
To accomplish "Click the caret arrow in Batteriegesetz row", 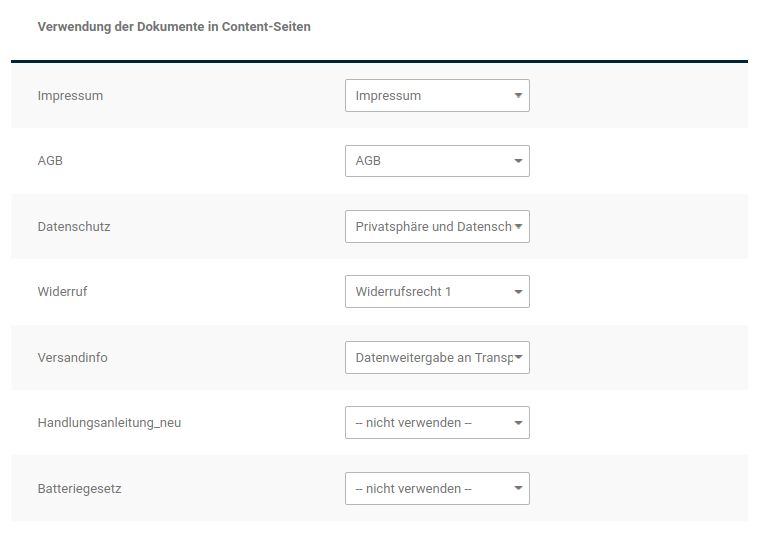I will click(x=518, y=489).
